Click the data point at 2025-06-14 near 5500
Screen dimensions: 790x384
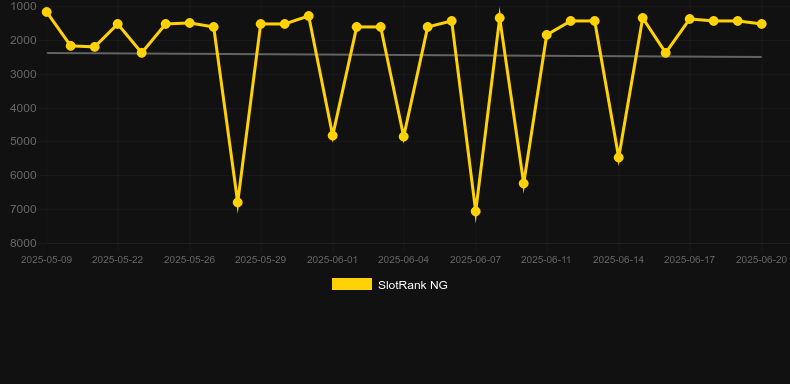coord(619,158)
